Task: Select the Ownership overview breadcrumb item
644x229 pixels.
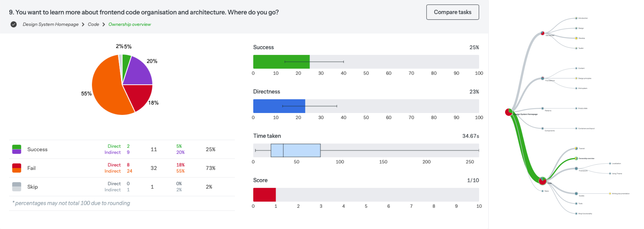Action: coord(129,24)
